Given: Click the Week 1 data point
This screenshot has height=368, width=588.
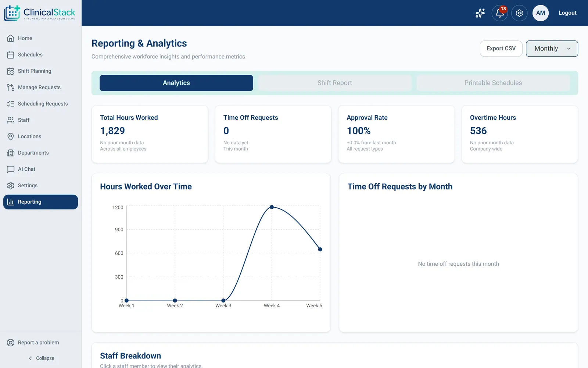Looking at the screenshot, I should tap(126, 301).
